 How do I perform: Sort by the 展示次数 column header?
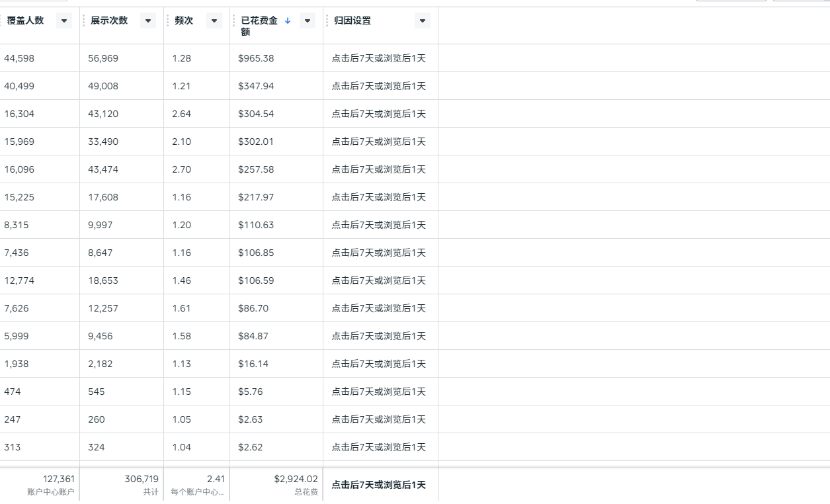click(109, 21)
